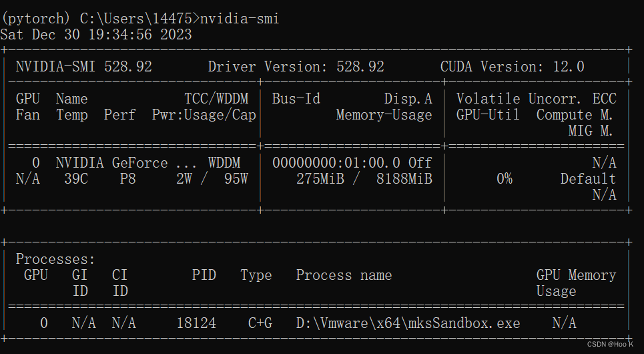The image size is (644, 354).
Task: Click the nvidia-smi command text
Action: [x=240, y=19]
